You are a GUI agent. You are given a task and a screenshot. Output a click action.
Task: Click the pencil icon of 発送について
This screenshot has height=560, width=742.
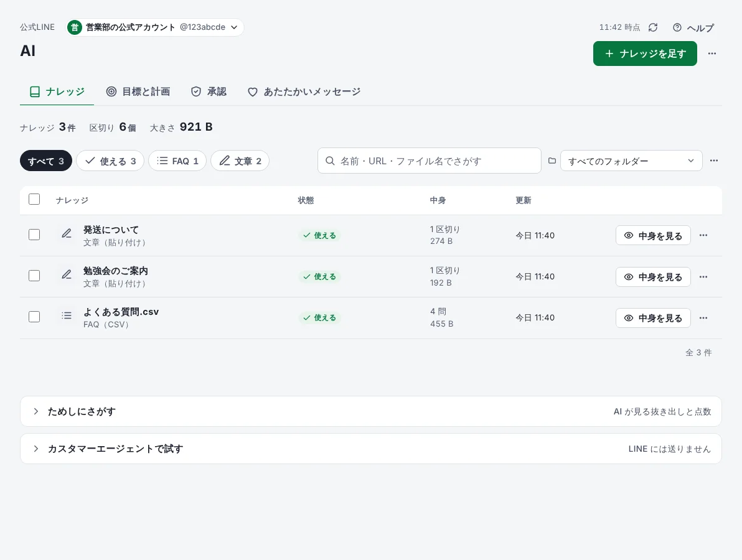pos(67,233)
